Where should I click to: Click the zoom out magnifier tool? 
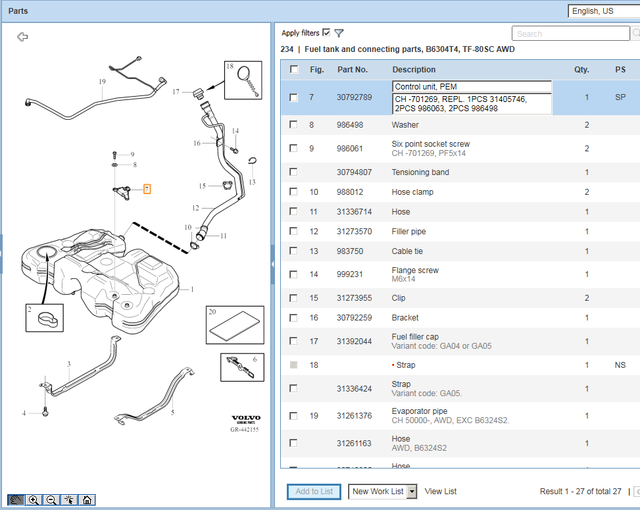click(51, 499)
